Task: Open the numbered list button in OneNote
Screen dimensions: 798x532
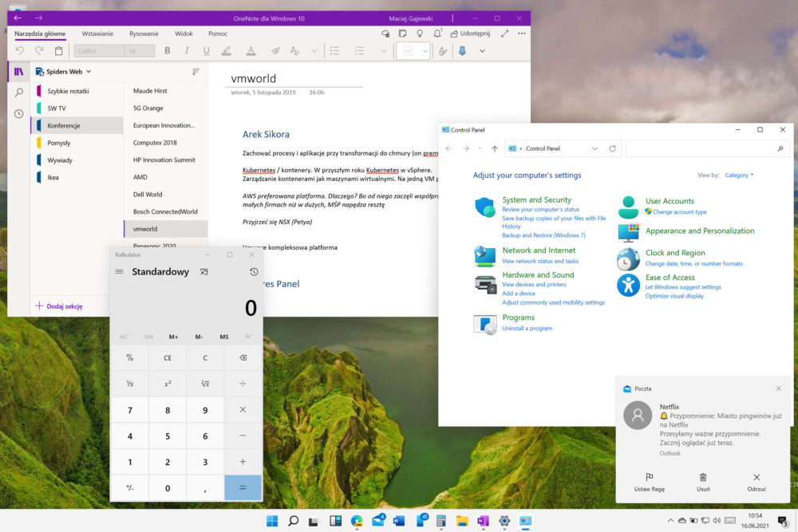Action: [x=359, y=50]
